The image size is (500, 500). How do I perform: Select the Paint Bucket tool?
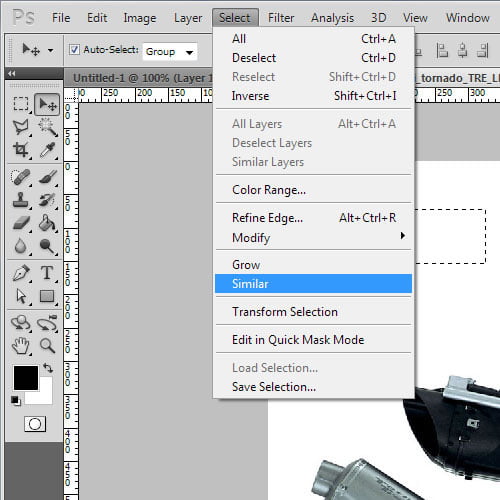(x=47, y=223)
